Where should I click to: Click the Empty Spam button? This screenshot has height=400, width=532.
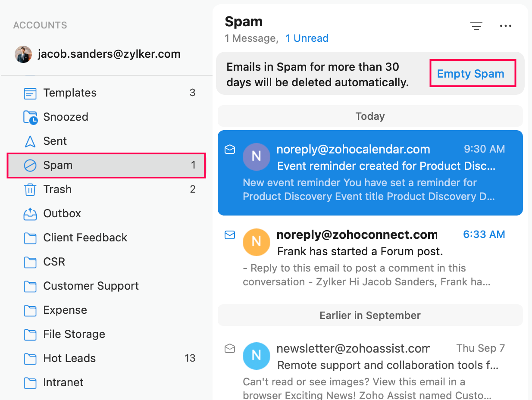pos(471,74)
